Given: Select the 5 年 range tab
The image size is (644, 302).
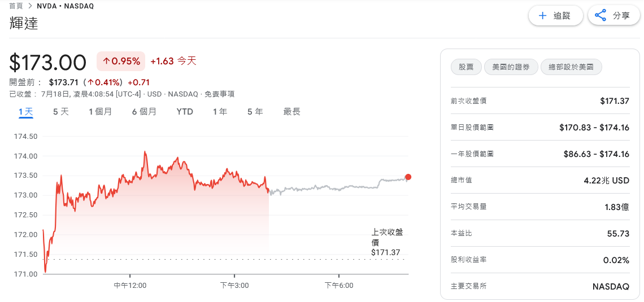Looking at the screenshot, I should (255, 112).
